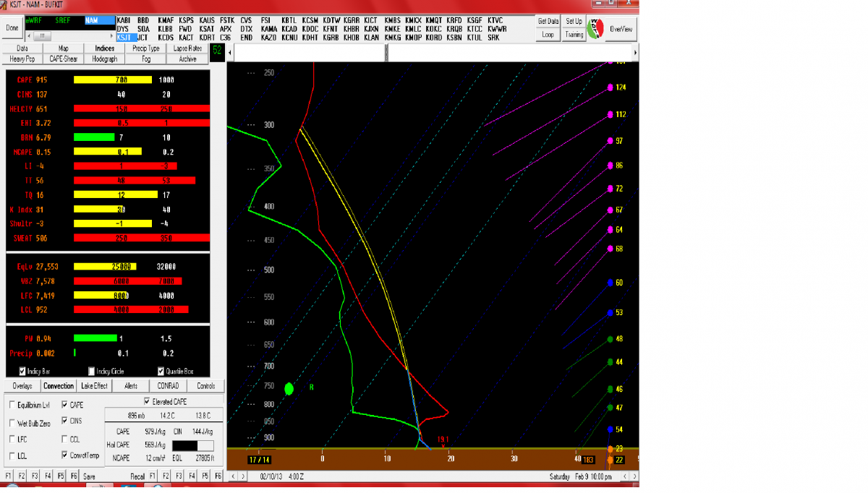The height and width of the screenshot is (493, 868).
Task: Choose station KAUS from the station list
Action: [x=207, y=20]
